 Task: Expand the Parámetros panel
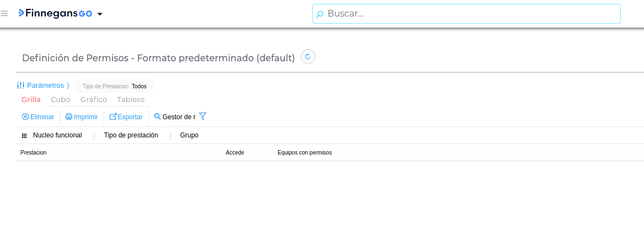point(43,86)
